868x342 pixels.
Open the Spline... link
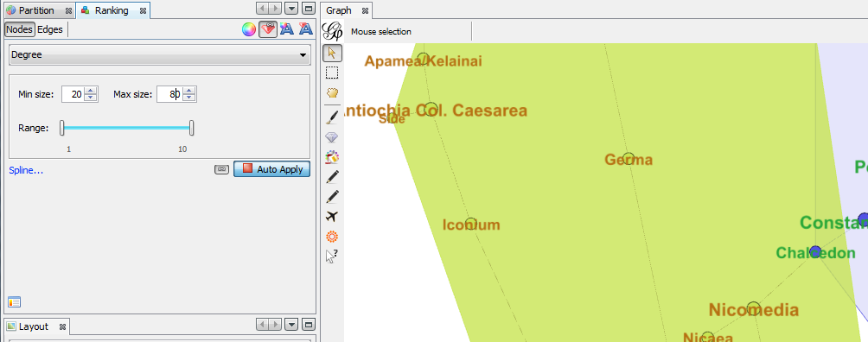(x=26, y=170)
